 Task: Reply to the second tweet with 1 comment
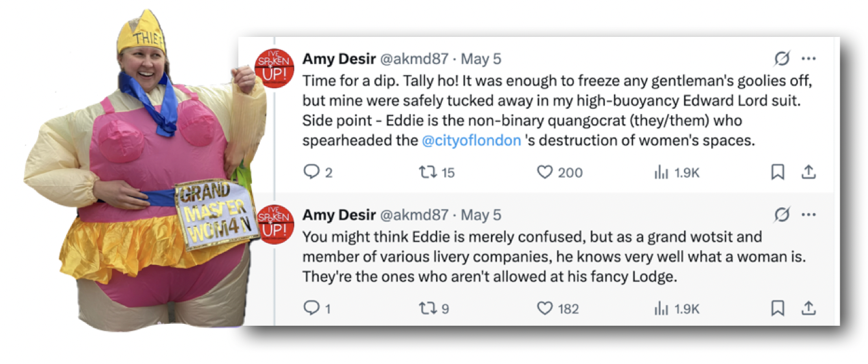click(317, 309)
